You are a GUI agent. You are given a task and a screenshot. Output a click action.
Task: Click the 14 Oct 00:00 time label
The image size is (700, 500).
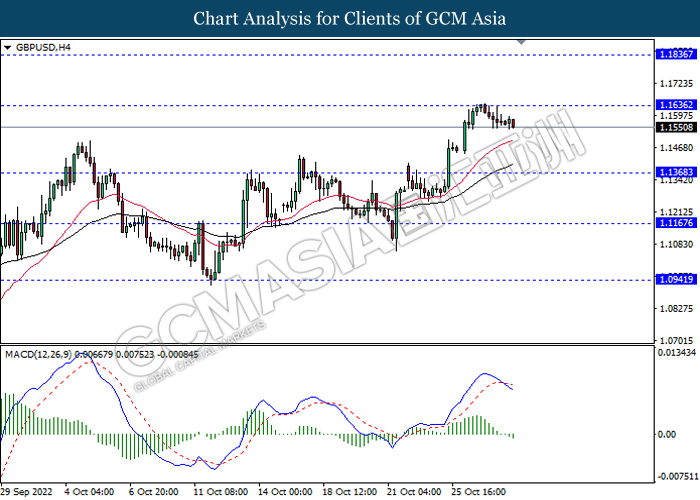point(285,492)
